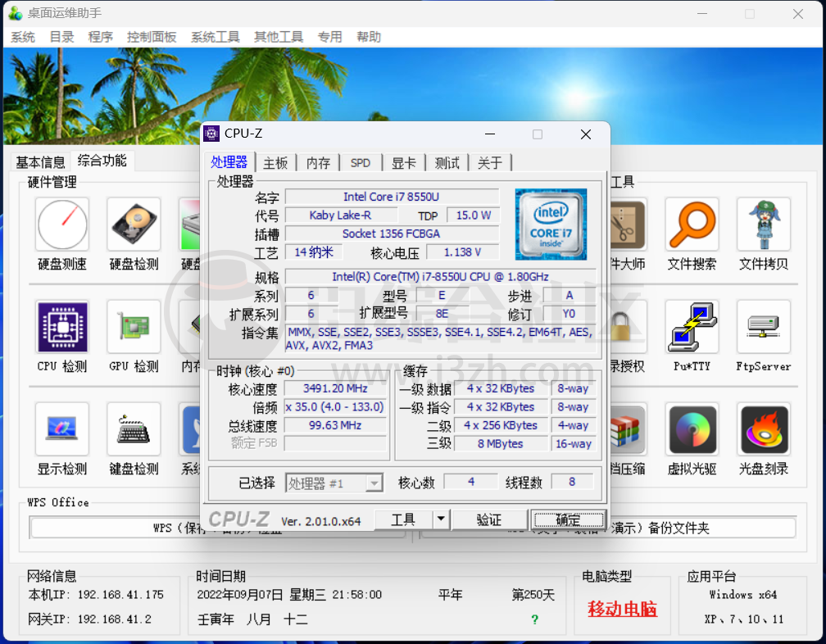Switch to the 基本信息 tab

[41, 161]
